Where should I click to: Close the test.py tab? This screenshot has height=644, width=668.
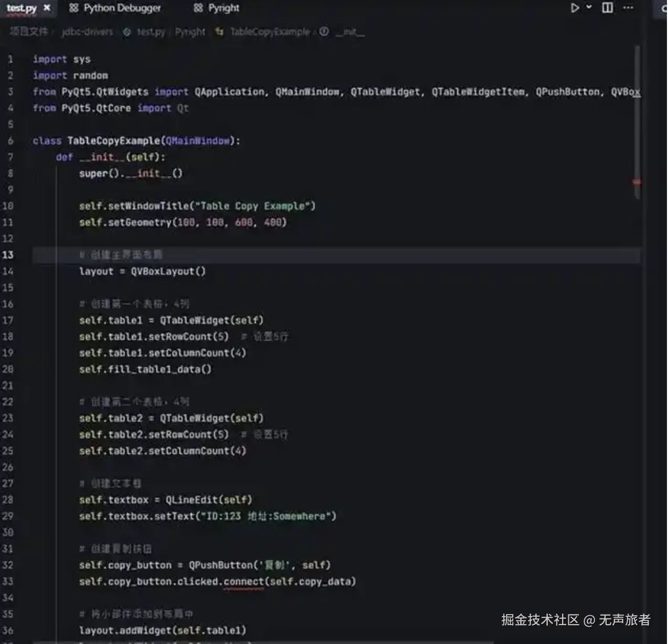click(x=47, y=8)
